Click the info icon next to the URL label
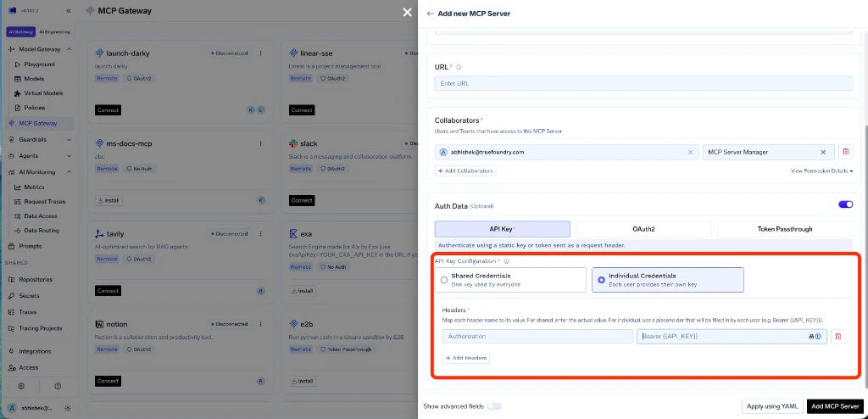Screen dimensions: 868x419 tap(459, 67)
